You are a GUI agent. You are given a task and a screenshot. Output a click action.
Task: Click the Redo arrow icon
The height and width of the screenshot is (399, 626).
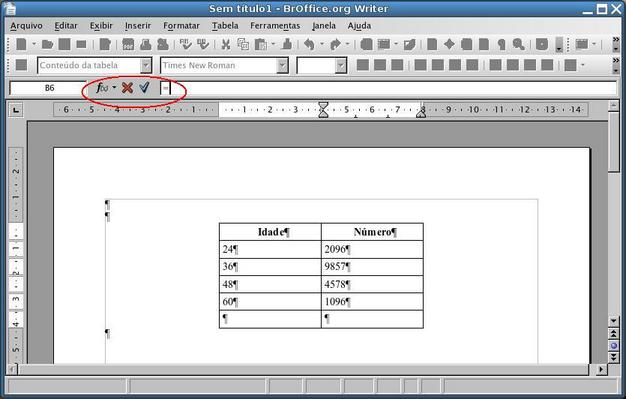[x=335, y=44]
